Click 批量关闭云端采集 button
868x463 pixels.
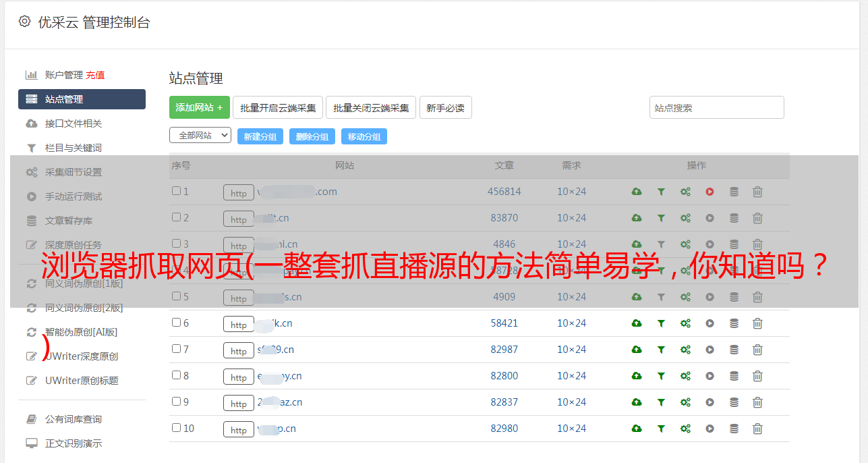(x=371, y=107)
